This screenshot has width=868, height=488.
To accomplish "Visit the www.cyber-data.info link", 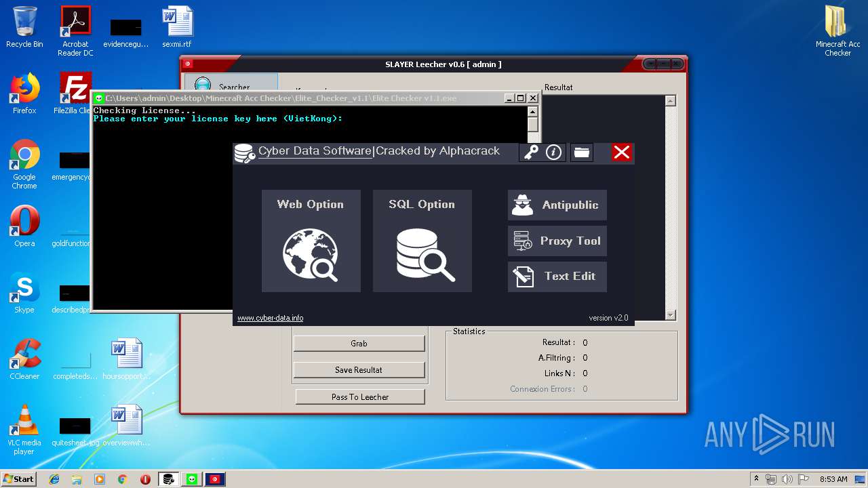I will (x=270, y=318).
